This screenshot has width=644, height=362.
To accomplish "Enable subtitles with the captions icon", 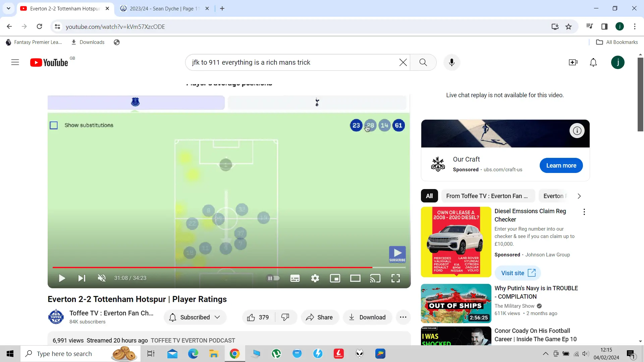I will [x=295, y=278].
